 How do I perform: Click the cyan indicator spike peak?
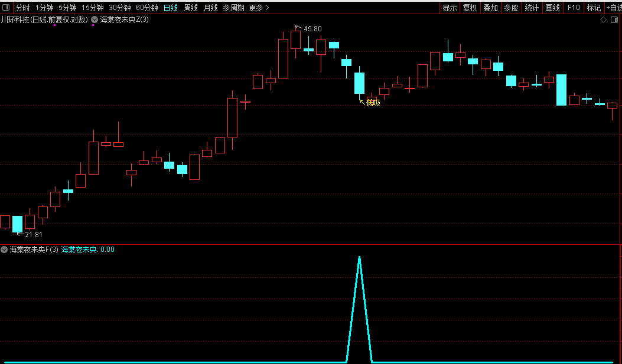click(x=359, y=258)
